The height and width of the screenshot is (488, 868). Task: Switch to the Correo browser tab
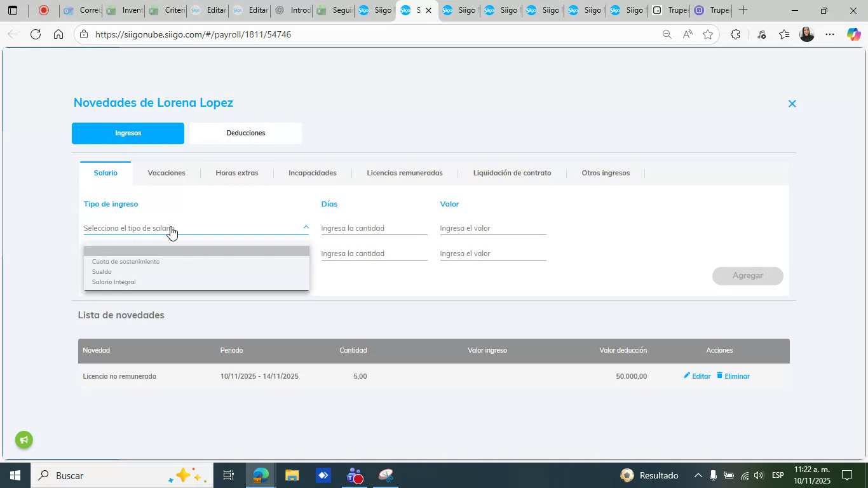click(81, 10)
